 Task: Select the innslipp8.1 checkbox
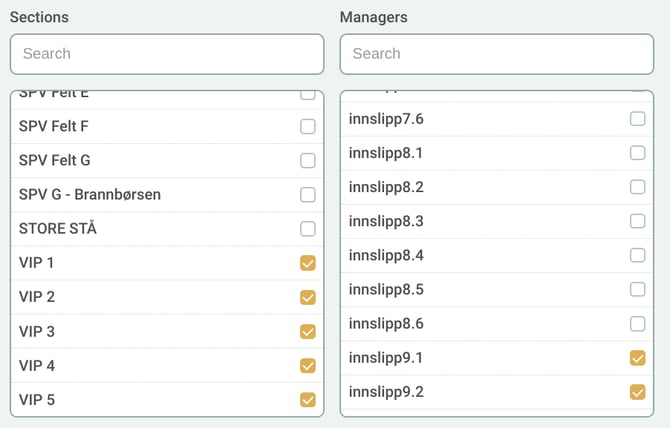[x=637, y=153]
